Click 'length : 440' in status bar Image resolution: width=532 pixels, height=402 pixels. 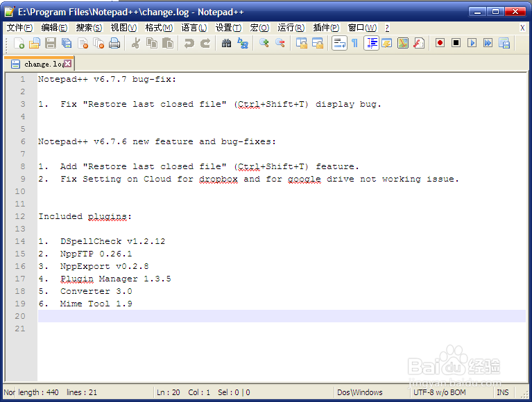38,392
